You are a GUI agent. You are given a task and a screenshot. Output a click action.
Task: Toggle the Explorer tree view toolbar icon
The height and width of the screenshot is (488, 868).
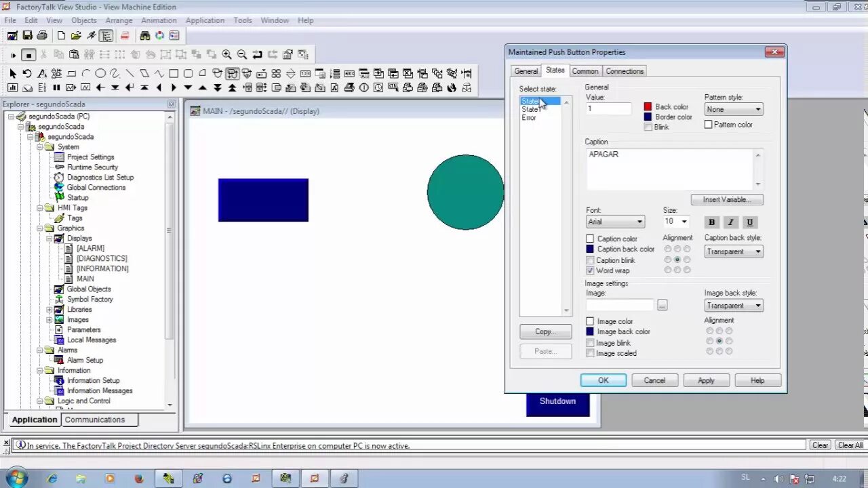point(106,35)
